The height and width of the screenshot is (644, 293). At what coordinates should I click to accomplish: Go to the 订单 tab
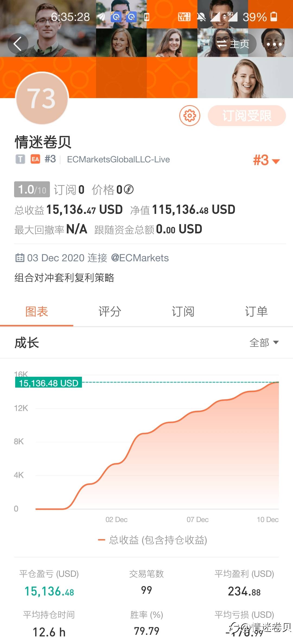(x=256, y=312)
